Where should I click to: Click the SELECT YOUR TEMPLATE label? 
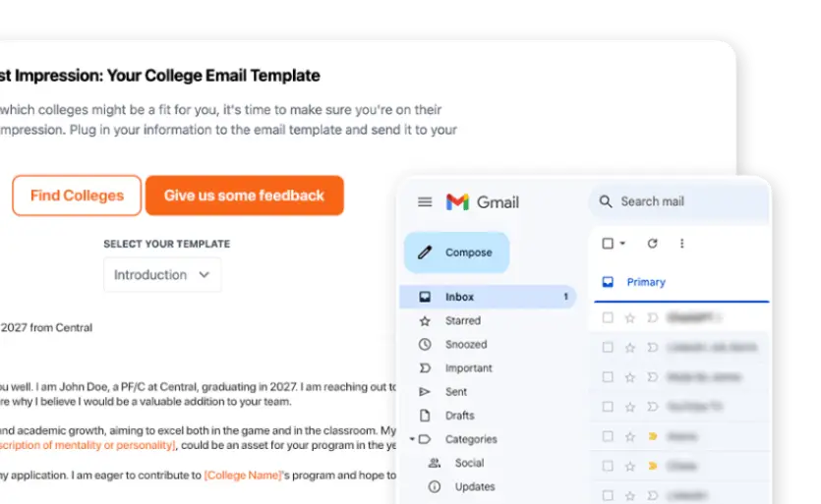[x=166, y=244]
